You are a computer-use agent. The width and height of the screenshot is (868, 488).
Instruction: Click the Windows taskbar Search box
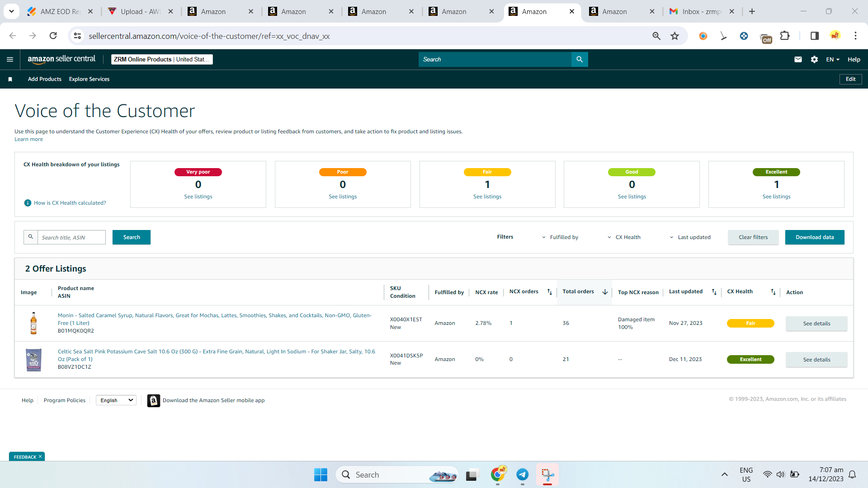coord(397,474)
